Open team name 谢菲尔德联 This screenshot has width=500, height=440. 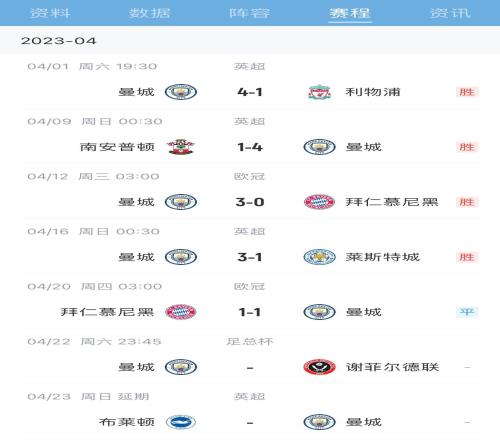(x=392, y=367)
